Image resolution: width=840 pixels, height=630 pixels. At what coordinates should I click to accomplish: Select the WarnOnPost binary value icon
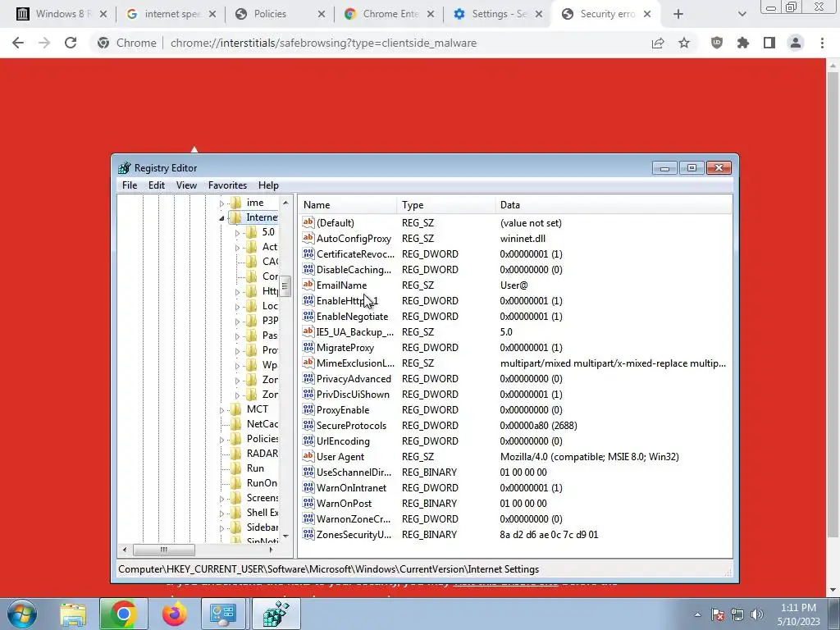[x=308, y=503]
